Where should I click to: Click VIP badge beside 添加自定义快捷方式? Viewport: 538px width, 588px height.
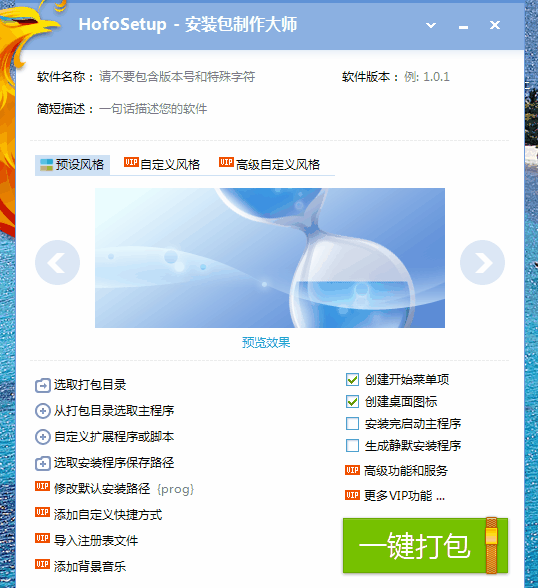point(42,512)
